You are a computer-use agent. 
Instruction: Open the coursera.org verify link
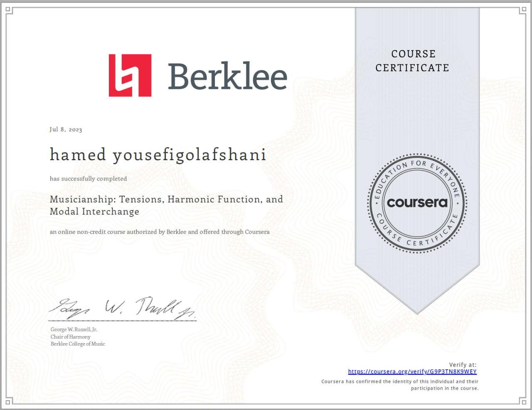pos(412,372)
